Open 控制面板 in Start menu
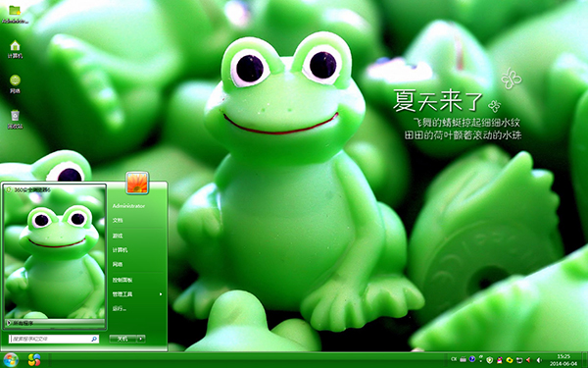The width and height of the screenshot is (588, 368). pos(122,280)
